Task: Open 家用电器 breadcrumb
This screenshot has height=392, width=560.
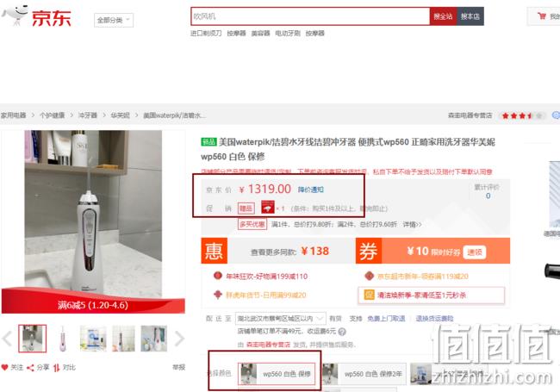Action: 13,115
